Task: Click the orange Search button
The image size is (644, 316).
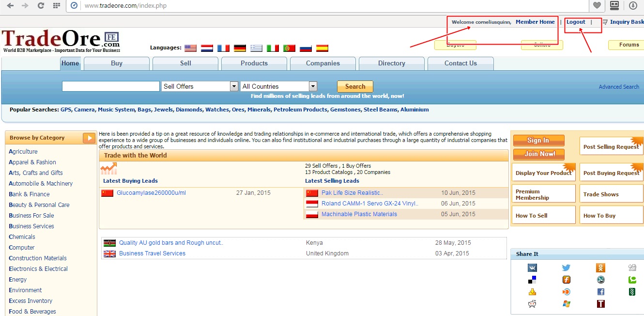Action: tap(355, 86)
